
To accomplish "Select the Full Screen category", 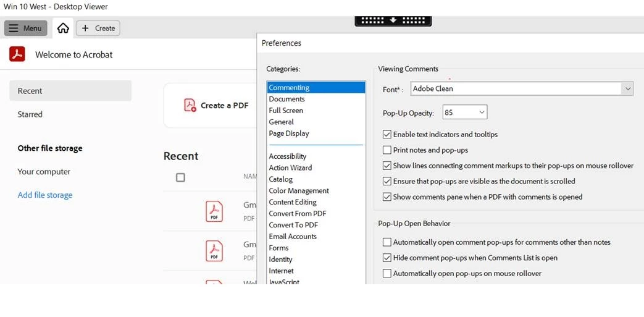I will point(316,111).
